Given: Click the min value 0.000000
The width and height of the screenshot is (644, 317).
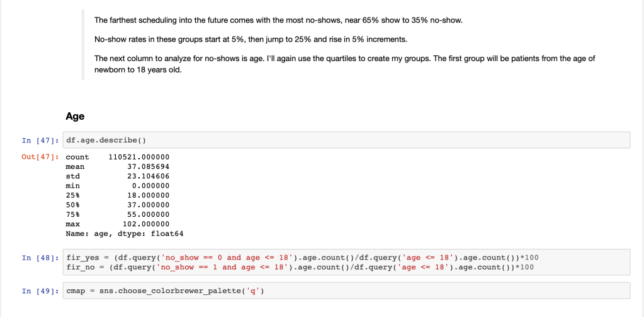Looking at the screenshot, I should pyautogui.click(x=150, y=185).
